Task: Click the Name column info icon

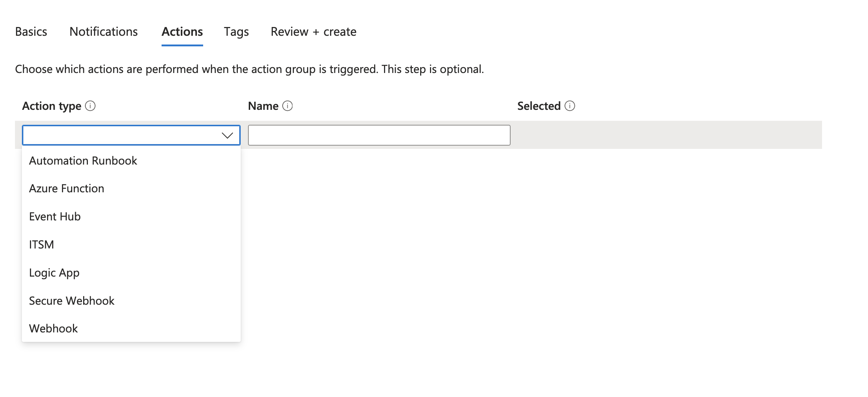Action: pyautogui.click(x=287, y=106)
